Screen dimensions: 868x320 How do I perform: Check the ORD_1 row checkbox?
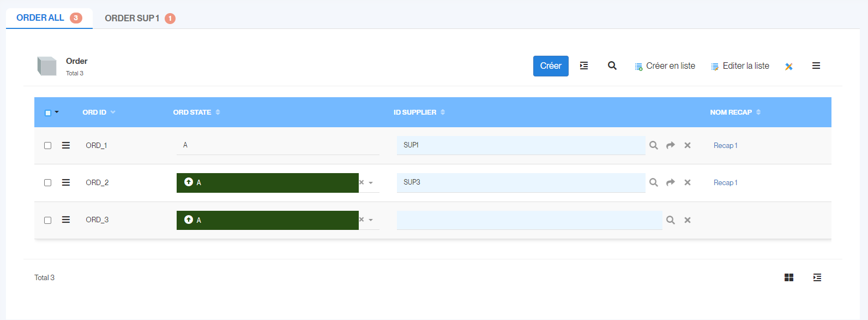(x=48, y=146)
